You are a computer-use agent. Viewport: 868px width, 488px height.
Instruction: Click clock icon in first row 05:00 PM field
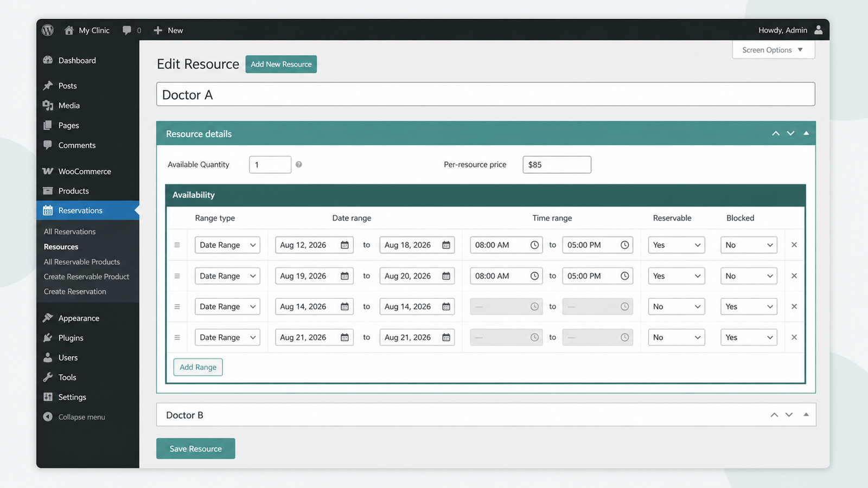point(625,245)
